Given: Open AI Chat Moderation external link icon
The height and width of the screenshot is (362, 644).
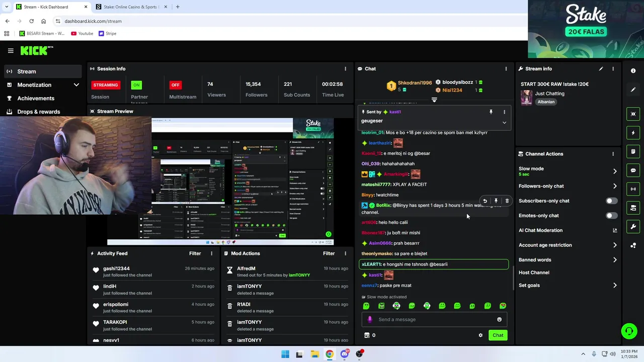Looking at the screenshot, I should [615, 230].
